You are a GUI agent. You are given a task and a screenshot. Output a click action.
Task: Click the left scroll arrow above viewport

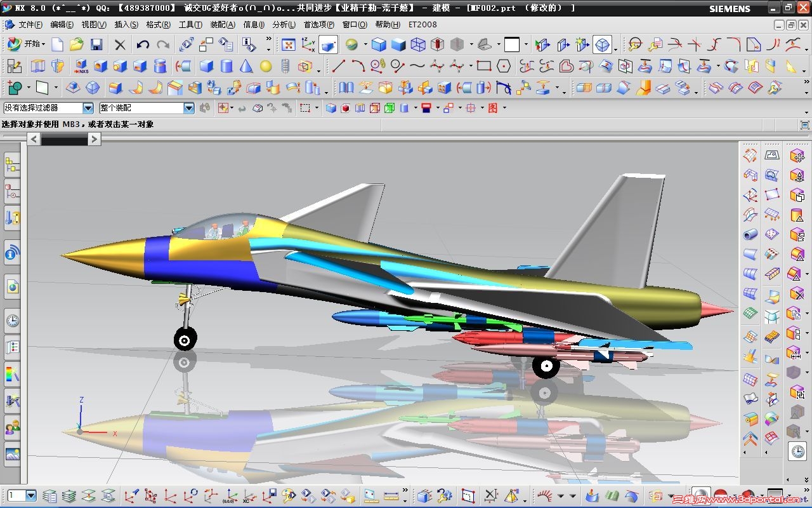34,138
